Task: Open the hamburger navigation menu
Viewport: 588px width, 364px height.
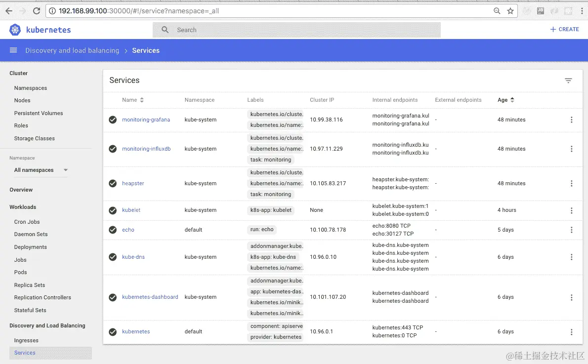Action: [x=13, y=50]
